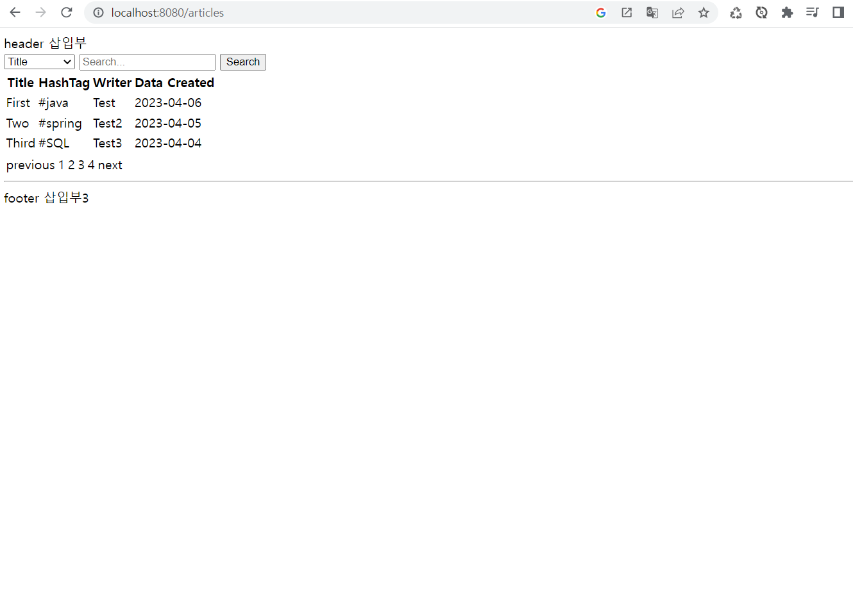Go to pagination page 3
Viewport: 853px width, 616px height.
81,165
